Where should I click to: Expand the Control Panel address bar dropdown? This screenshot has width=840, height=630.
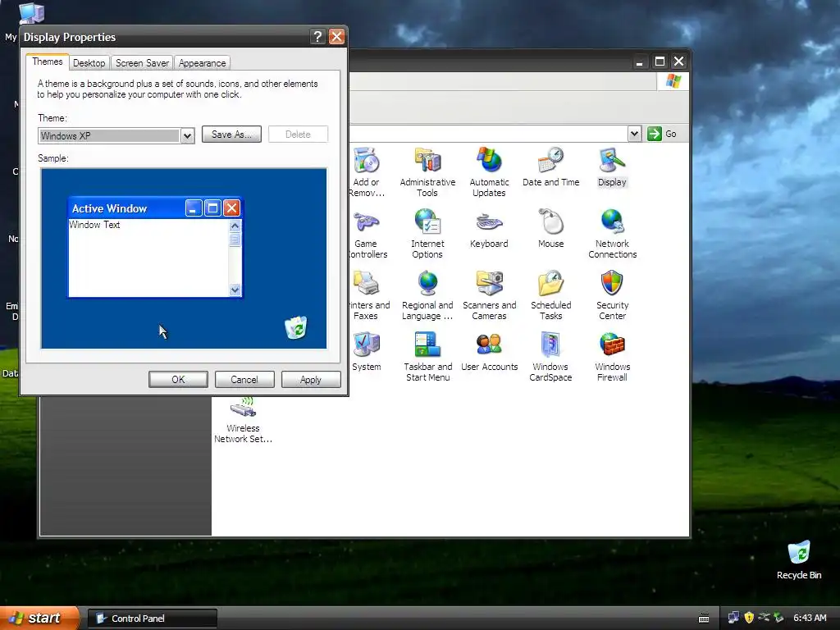click(x=634, y=134)
